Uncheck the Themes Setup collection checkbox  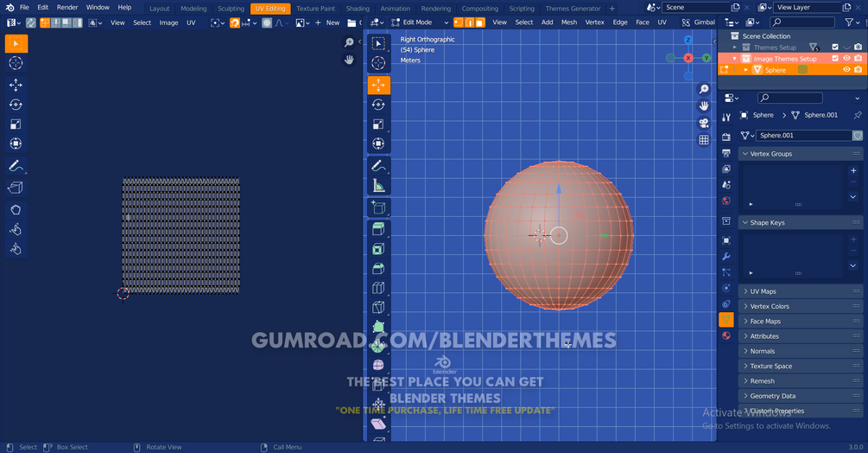[x=835, y=47]
